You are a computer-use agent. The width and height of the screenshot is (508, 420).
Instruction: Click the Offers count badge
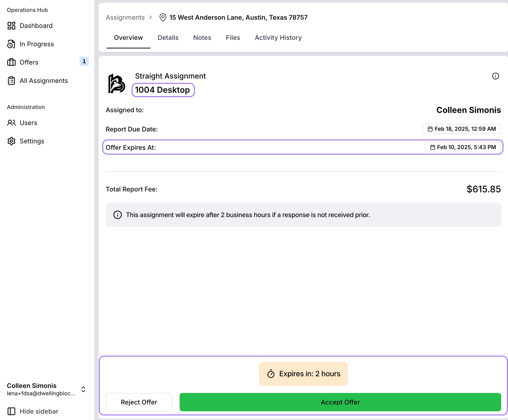pos(84,61)
